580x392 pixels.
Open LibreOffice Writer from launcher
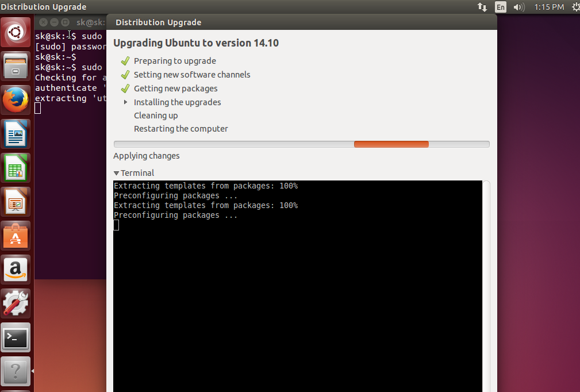pyautogui.click(x=16, y=134)
